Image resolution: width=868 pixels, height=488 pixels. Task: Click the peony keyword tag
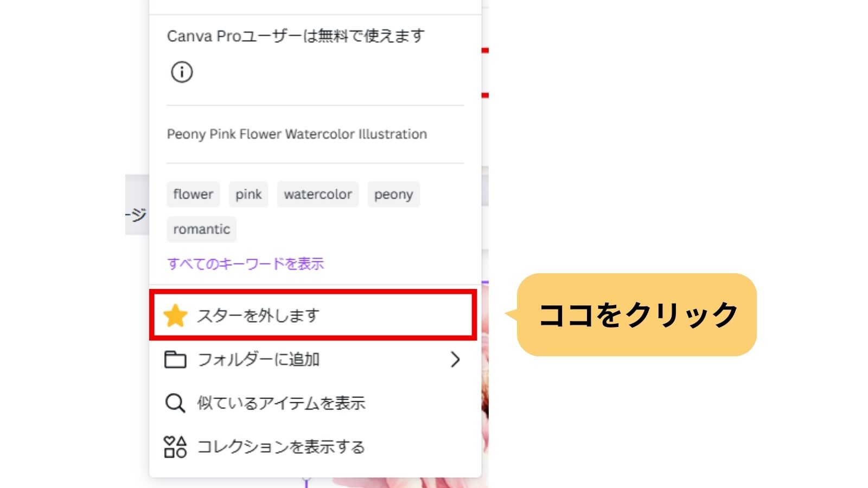click(x=394, y=194)
